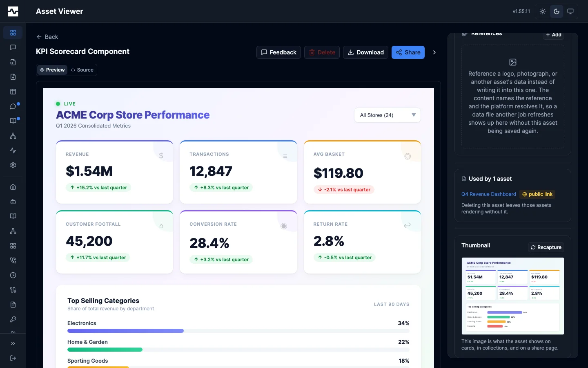Switch to light theme with sun button
The width and height of the screenshot is (588, 368).
click(543, 11)
